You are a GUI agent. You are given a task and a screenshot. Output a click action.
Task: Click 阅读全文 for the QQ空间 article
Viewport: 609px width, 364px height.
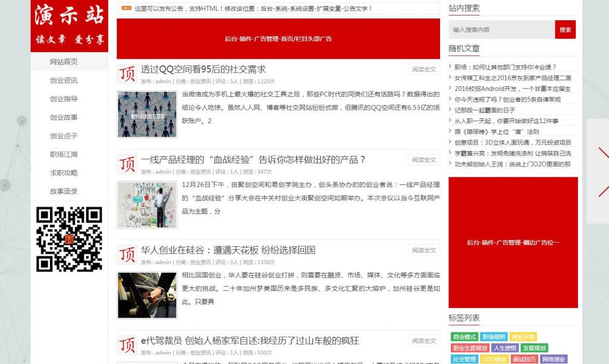pos(423,70)
